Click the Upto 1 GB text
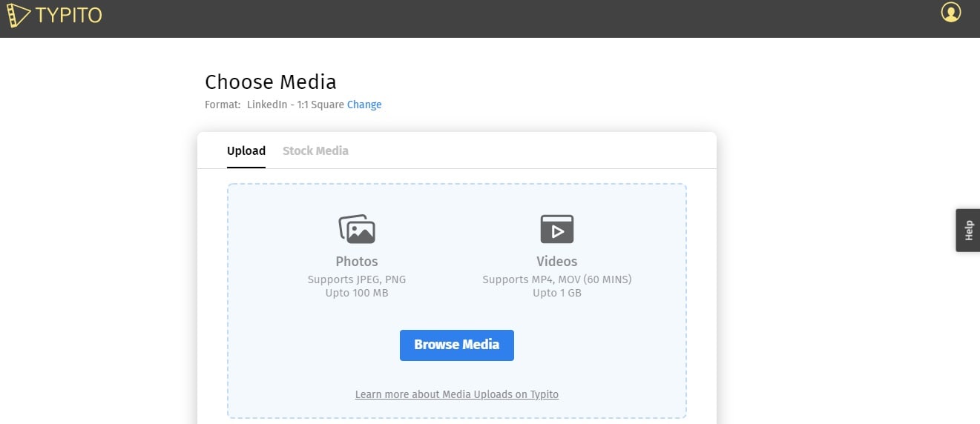 coord(557,293)
